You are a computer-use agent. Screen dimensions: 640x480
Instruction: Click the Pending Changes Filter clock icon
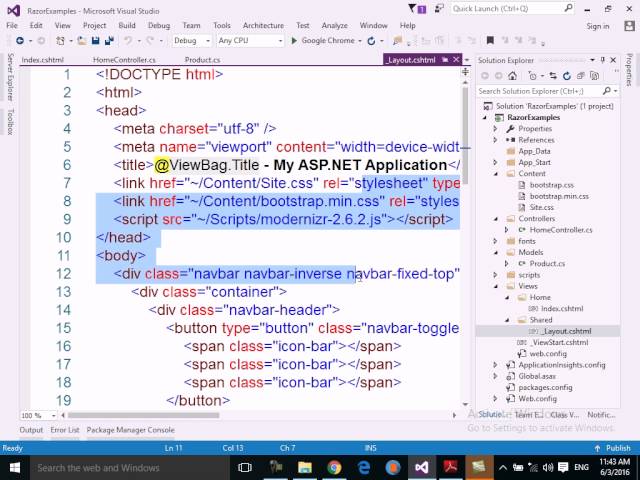[532, 76]
